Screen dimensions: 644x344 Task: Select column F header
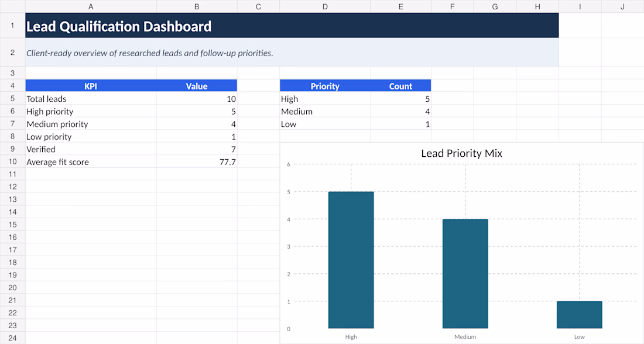pyautogui.click(x=452, y=6)
